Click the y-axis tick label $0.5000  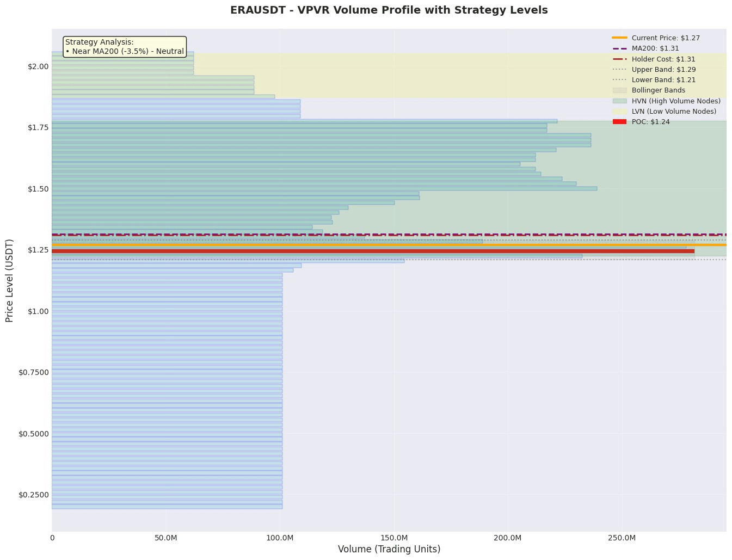(x=34, y=434)
